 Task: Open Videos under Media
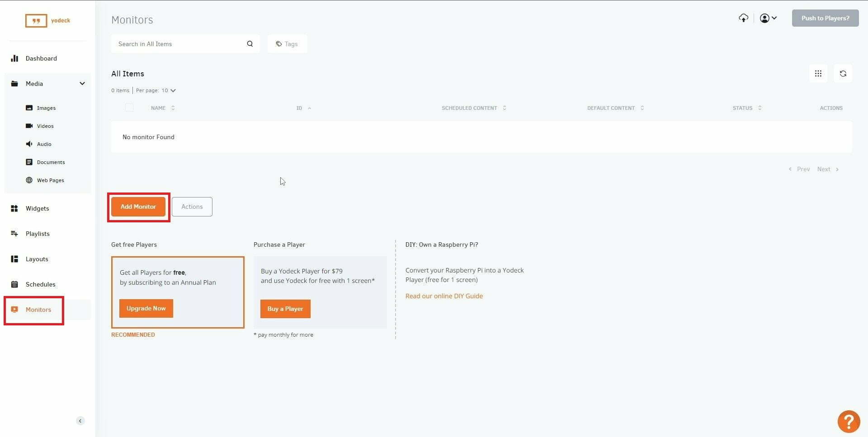point(45,126)
